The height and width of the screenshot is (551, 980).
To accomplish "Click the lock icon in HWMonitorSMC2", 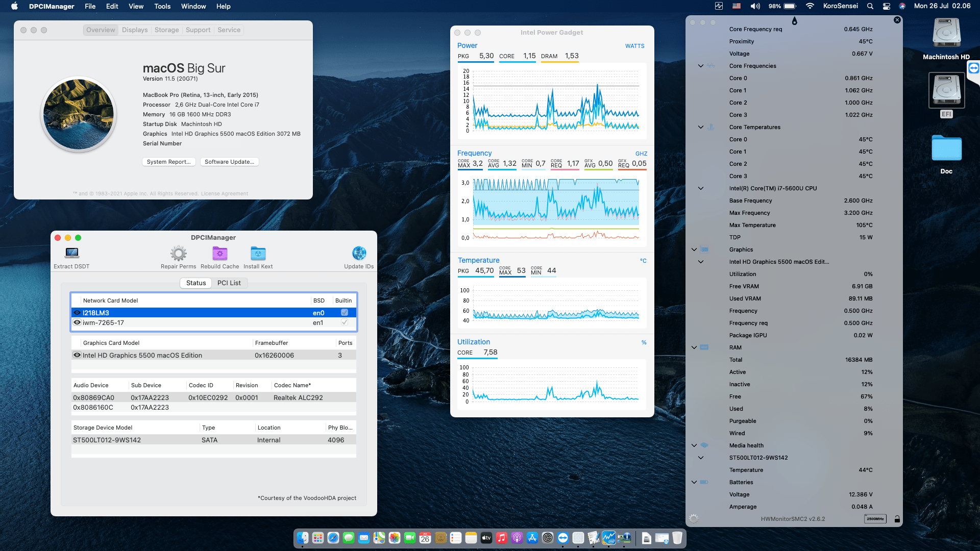I will 897,519.
